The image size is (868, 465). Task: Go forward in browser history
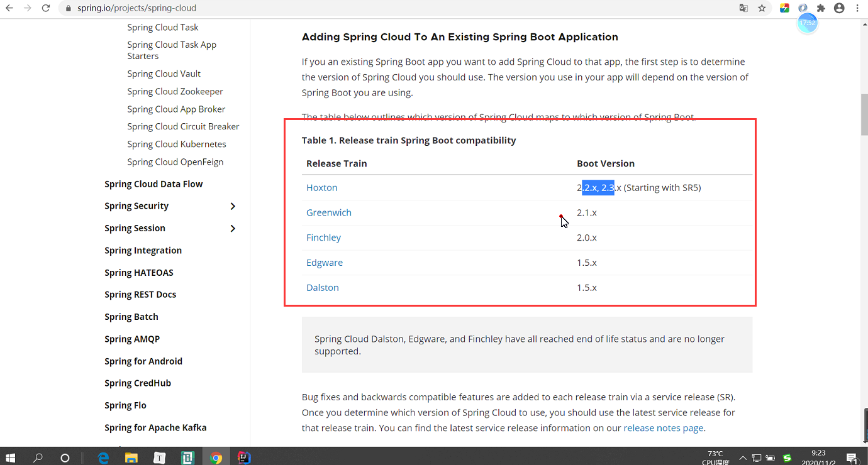pos(28,8)
